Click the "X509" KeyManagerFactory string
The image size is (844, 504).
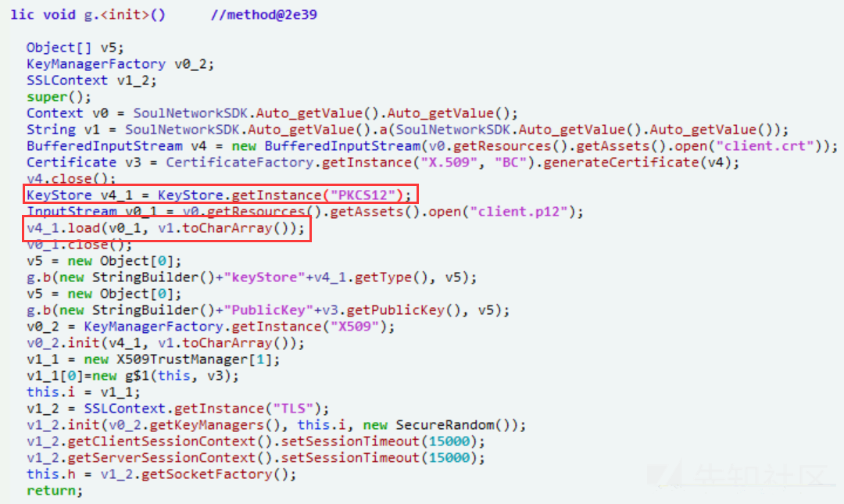click(356, 327)
